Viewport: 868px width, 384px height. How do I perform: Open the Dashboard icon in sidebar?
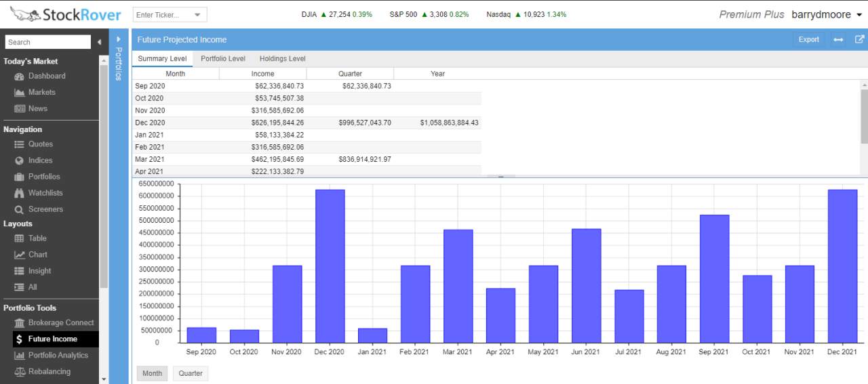coord(19,77)
